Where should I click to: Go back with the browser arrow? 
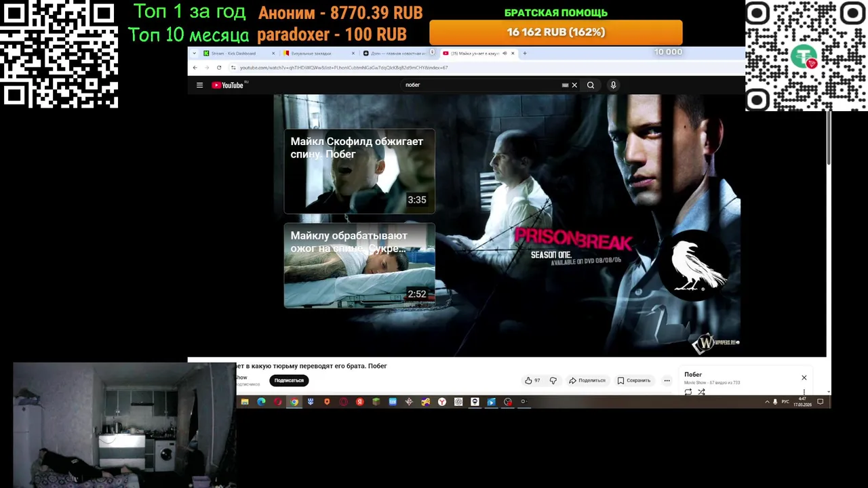pyautogui.click(x=195, y=68)
